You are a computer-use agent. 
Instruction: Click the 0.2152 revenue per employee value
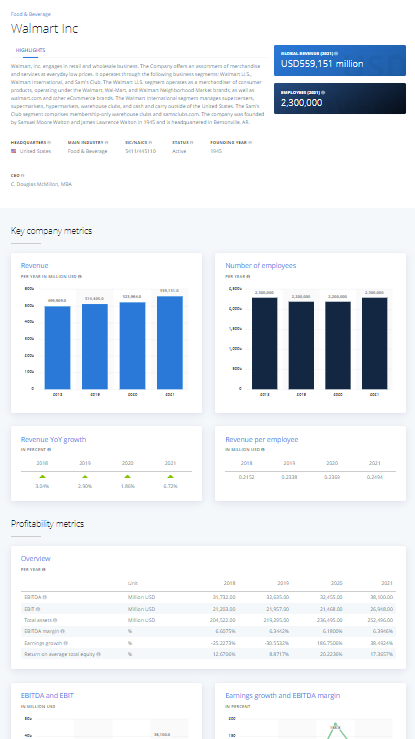(x=246, y=477)
